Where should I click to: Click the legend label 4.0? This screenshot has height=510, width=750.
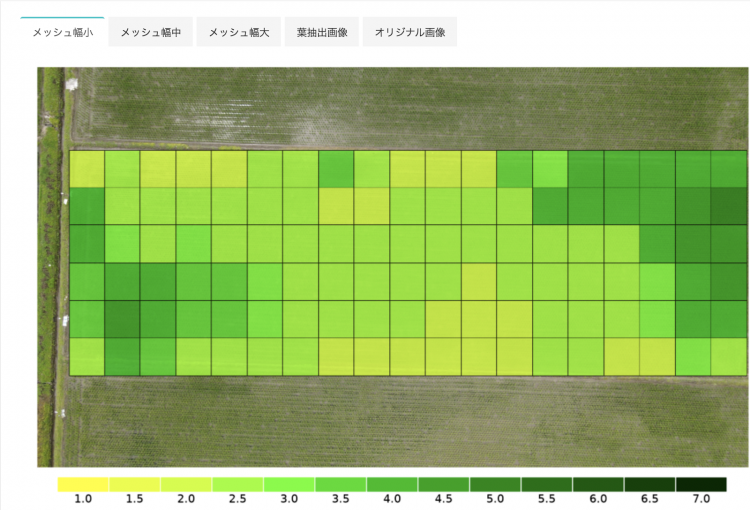tap(392, 499)
